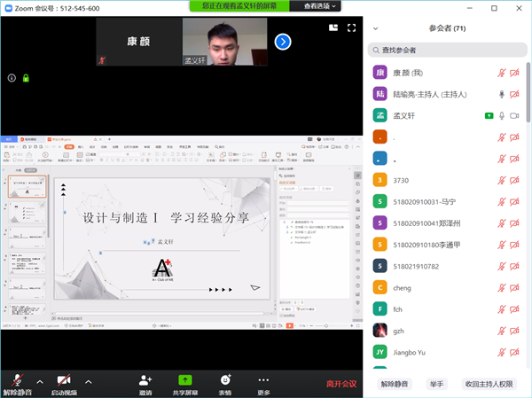Click the 查找参会者 search field
The width and height of the screenshot is (532, 398).
448,50
